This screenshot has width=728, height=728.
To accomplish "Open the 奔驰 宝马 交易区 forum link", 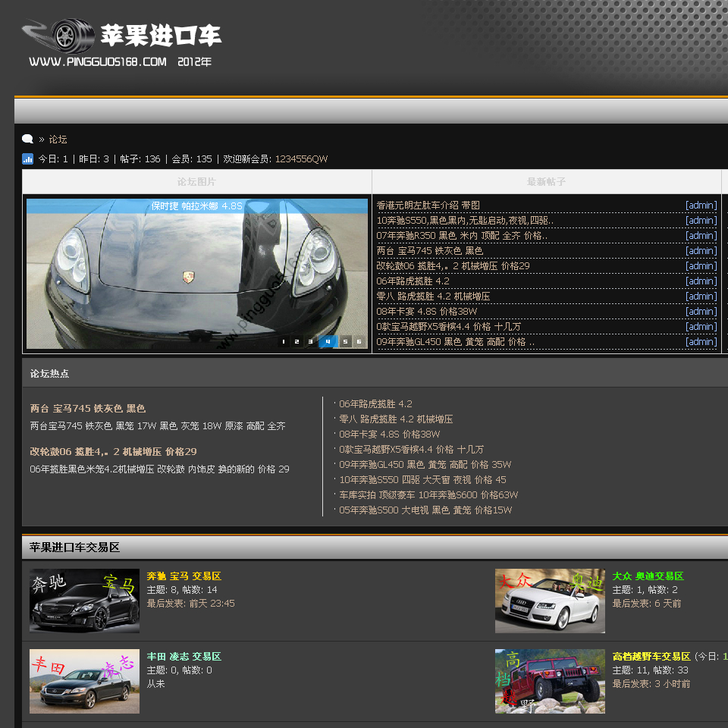I will [184, 576].
